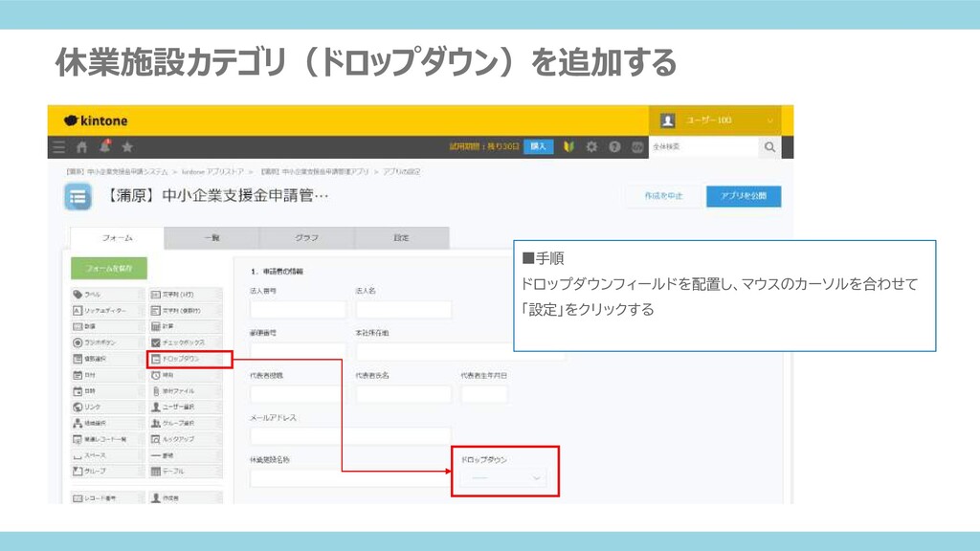This screenshot has height=551, width=980.
Task: Click the kintone logo
Action: tap(96, 121)
